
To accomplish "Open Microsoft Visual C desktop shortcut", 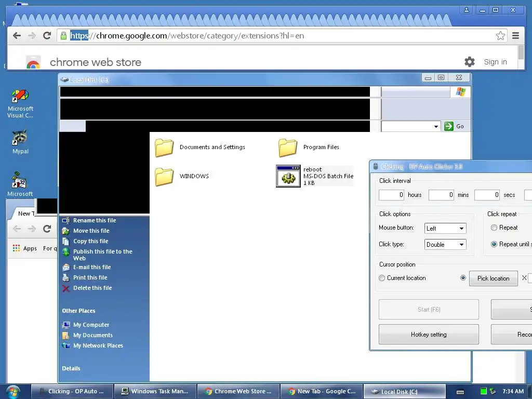I will [x=20, y=103].
